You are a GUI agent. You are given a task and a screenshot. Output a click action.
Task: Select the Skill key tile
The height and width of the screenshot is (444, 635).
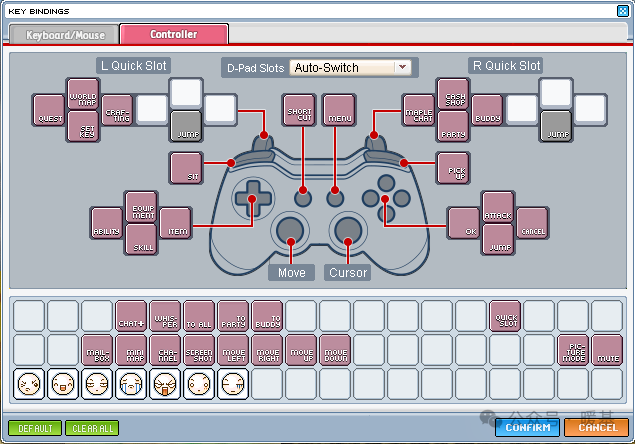[x=141, y=239]
